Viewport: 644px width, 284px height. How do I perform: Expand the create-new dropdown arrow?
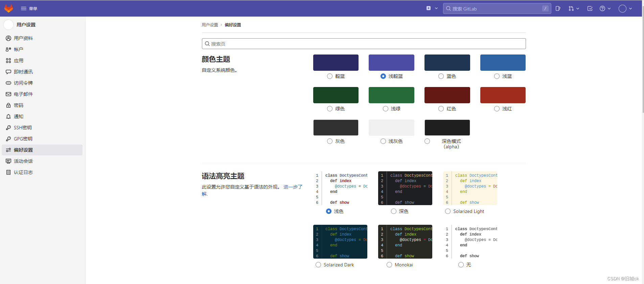click(436, 8)
